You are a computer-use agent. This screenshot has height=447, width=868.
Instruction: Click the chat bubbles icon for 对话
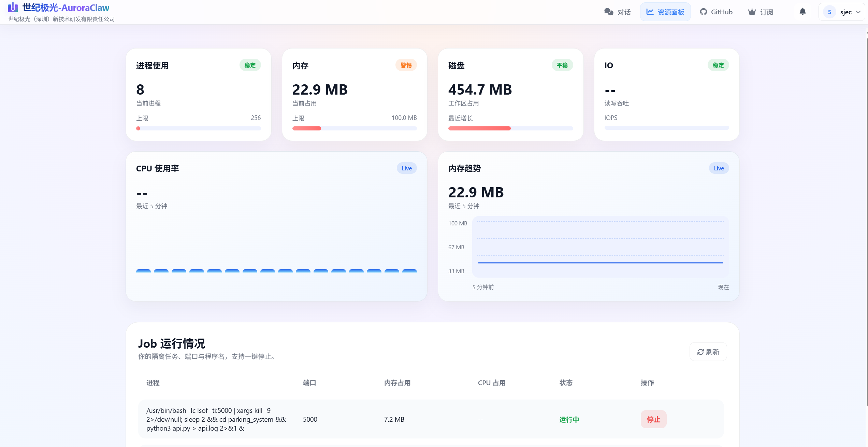[609, 12]
